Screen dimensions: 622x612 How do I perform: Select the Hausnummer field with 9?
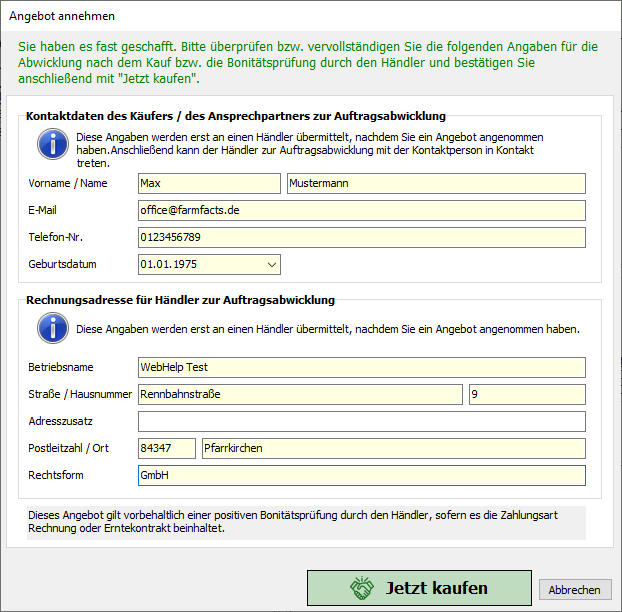coord(527,394)
